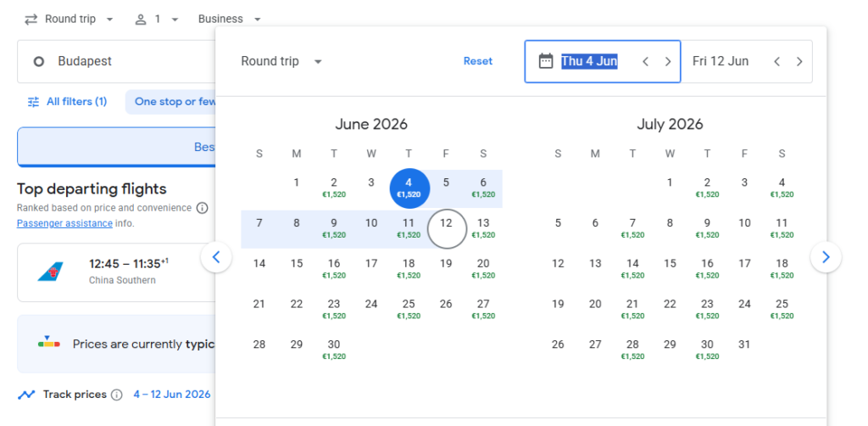868x426 pixels.
Task: Choose July 7 in the calendar
Action: point(632,228)
